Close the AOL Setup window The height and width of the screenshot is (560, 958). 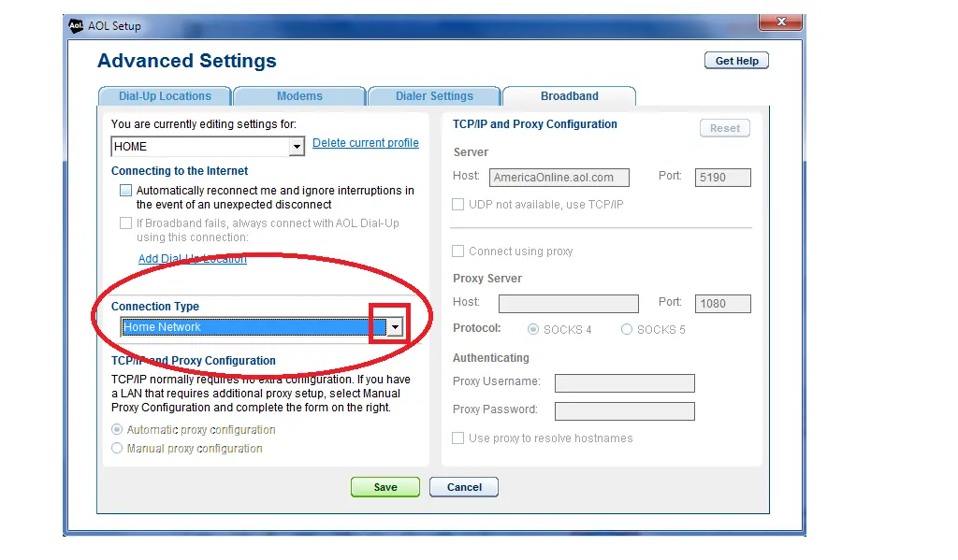[x=781, y=22]
